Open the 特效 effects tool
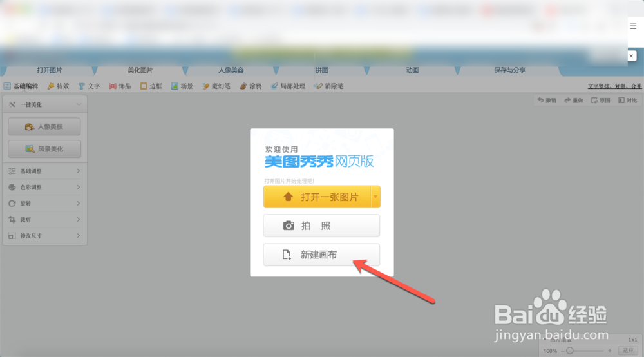Viewport: 644px width, 357px height. coord(59,86)
